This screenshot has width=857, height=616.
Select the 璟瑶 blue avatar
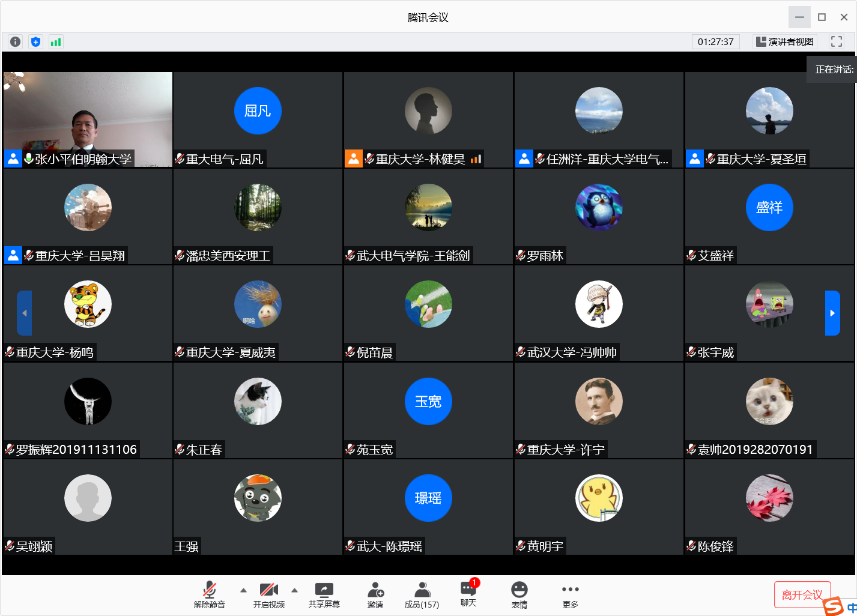428,498
